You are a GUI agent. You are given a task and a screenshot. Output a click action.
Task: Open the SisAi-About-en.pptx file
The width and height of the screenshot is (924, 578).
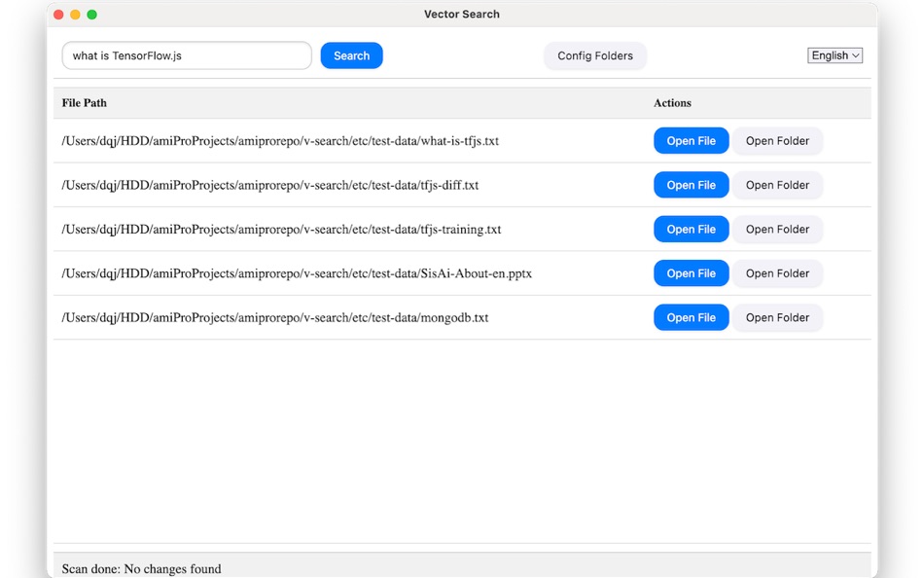point(691,273)
